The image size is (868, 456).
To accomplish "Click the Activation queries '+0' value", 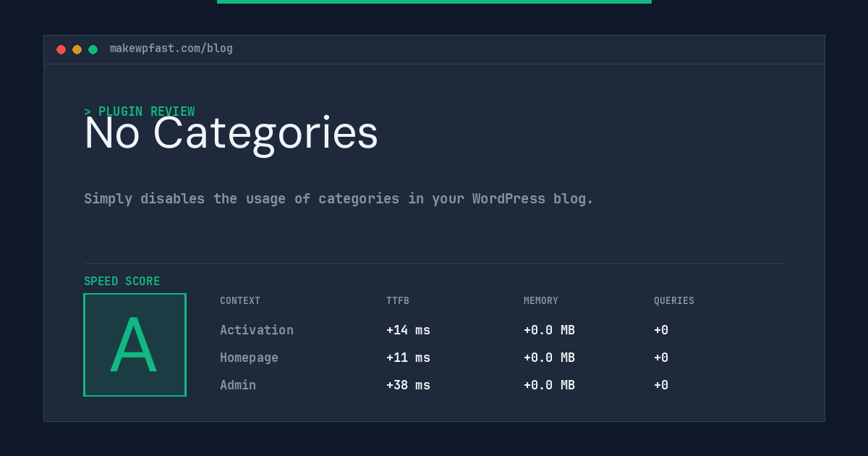I will 661,330.
